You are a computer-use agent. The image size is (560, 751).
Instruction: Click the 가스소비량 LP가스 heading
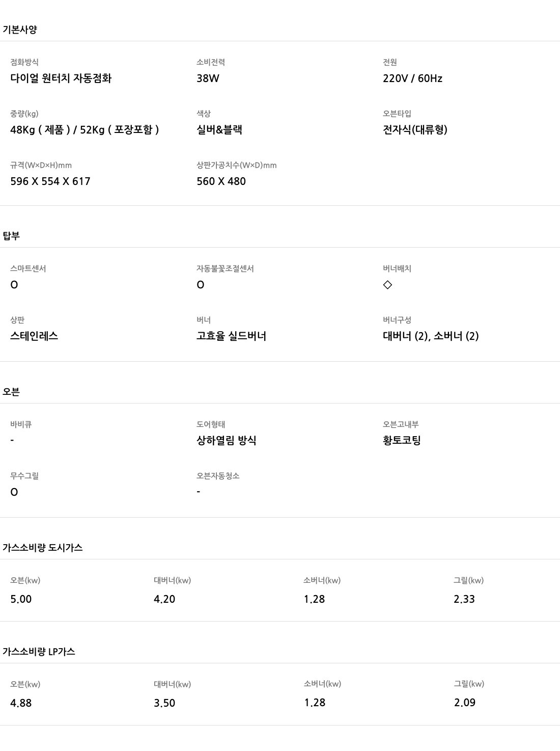point(39,652)
